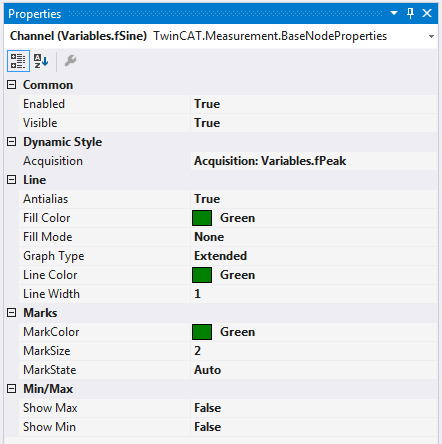Select the Line Color property label
The height and width of the screenshot is (444, 442).
click(50, 275)
